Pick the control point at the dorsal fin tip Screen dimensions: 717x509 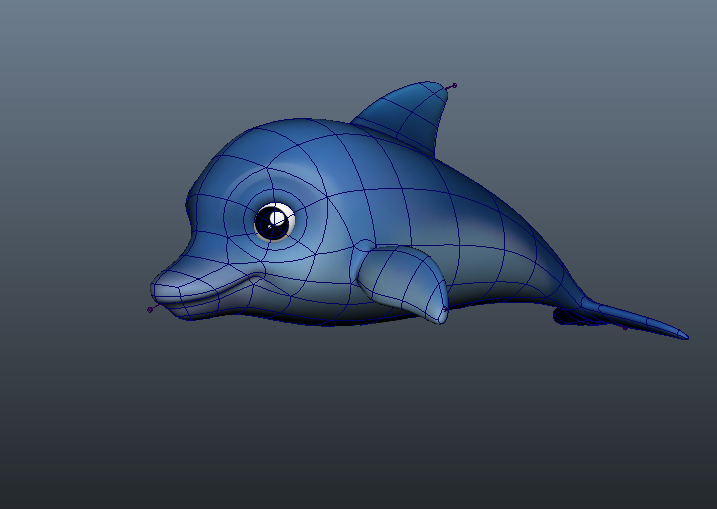point(454,85)
